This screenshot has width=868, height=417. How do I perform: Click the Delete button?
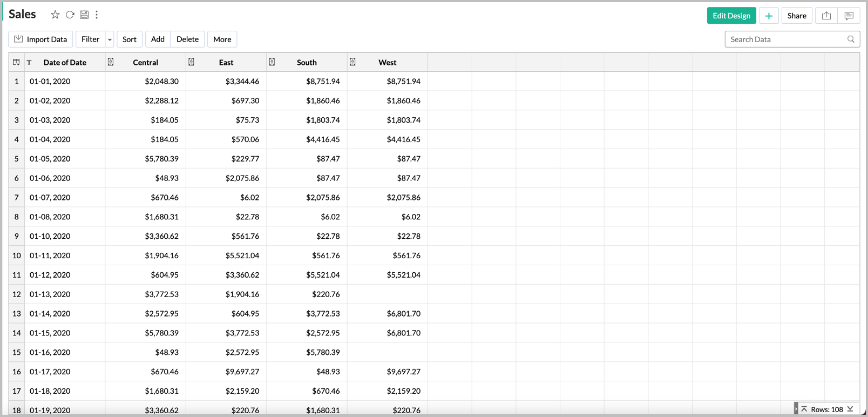187,39
